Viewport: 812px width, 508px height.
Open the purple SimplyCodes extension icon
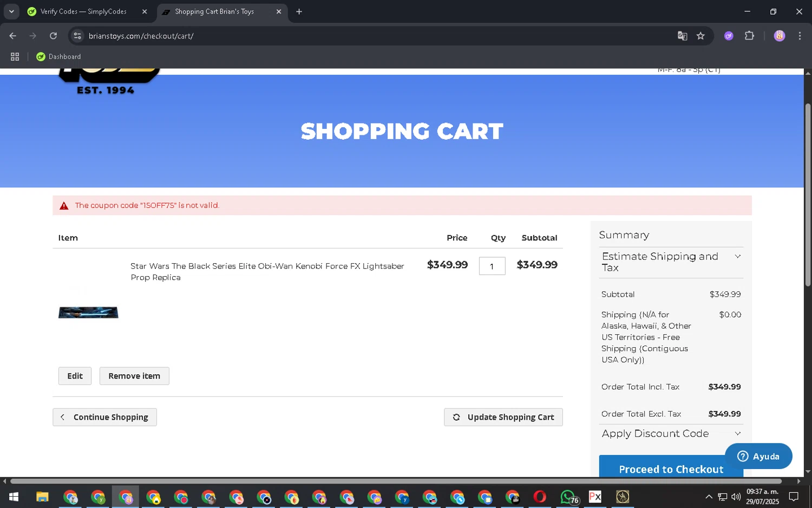tap(729, 36)
